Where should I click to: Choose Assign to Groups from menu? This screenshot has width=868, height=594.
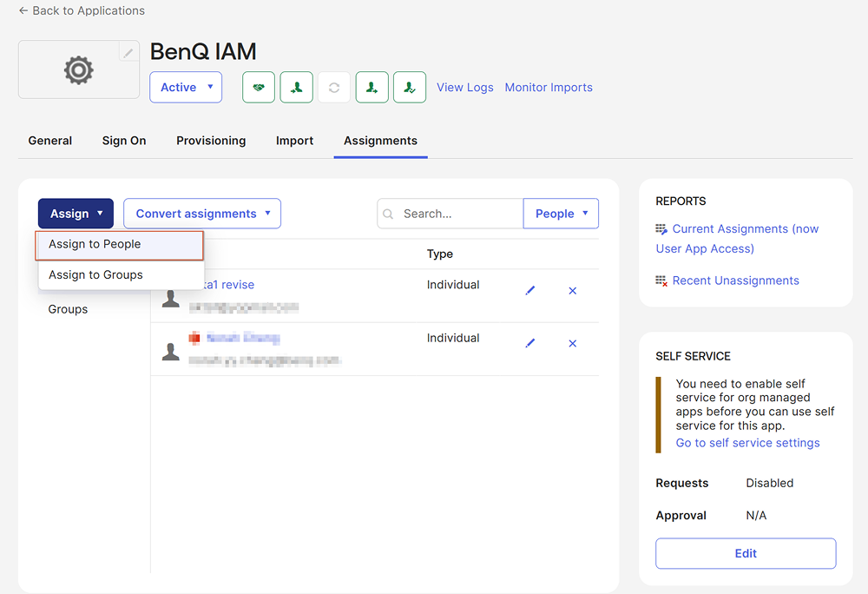(95, 275)
